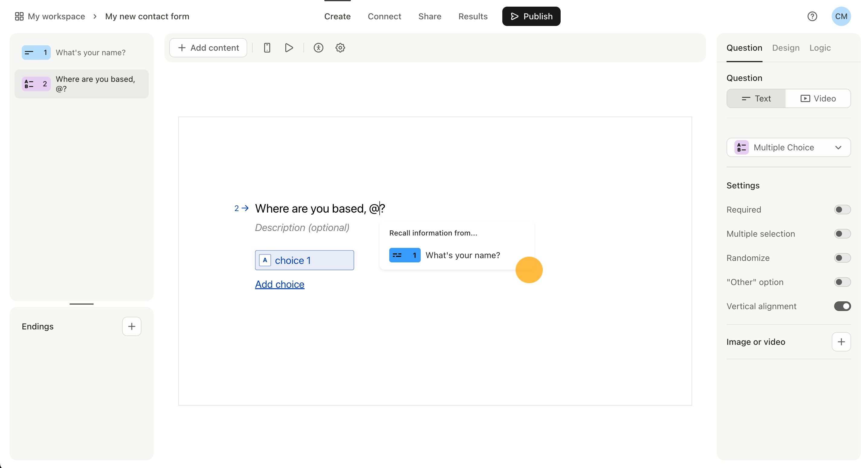Click the orange cursor highlight marker
This screenshot has width=868, height=468.
tap(529, 269)
